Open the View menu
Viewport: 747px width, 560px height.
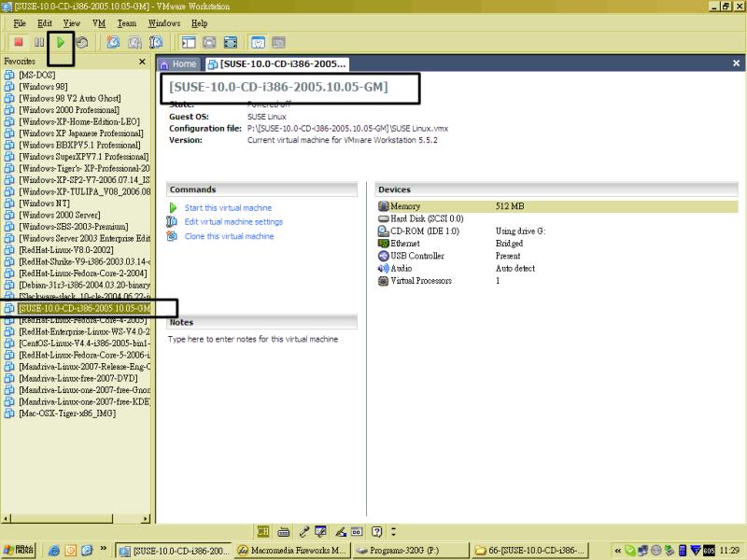point(72,23)
